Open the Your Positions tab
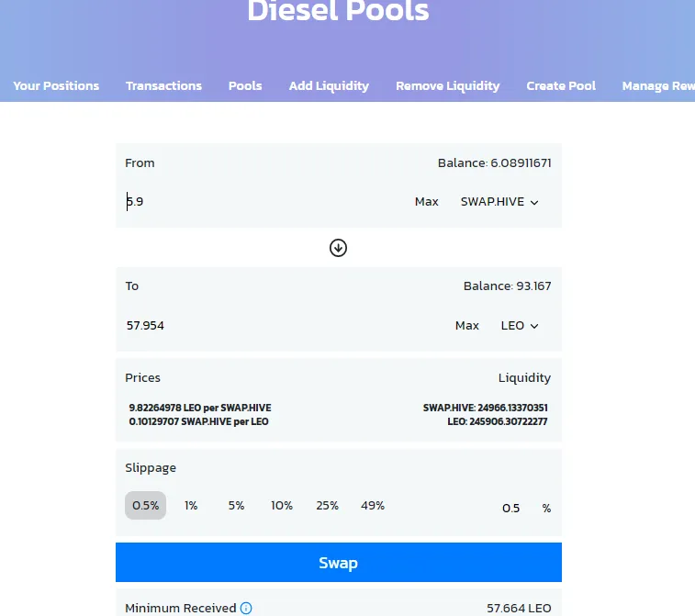695x616 pixels. 56,86
